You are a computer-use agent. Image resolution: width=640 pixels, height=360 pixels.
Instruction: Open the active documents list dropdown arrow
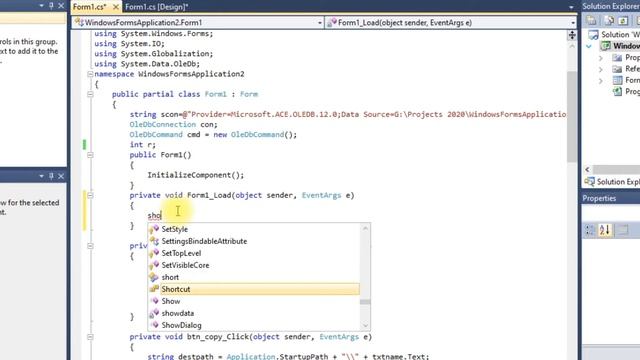pyautogui.click(x=571, y=7)
